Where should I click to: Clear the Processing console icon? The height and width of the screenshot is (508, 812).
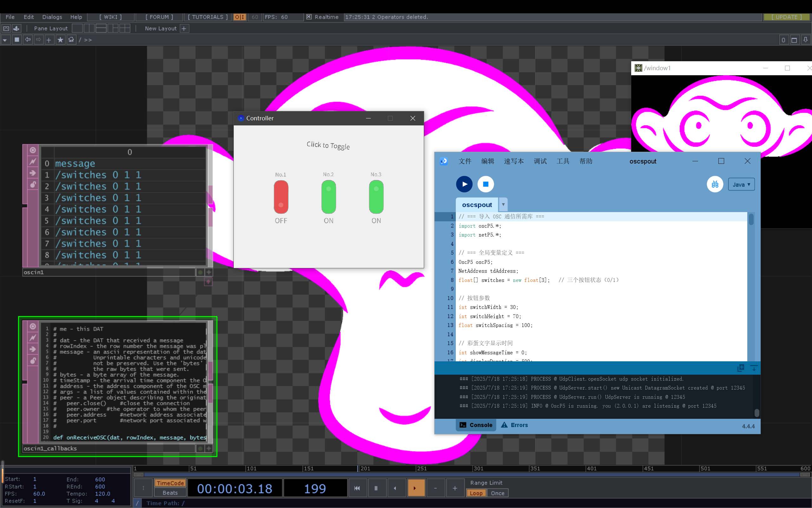pos(754,368)
